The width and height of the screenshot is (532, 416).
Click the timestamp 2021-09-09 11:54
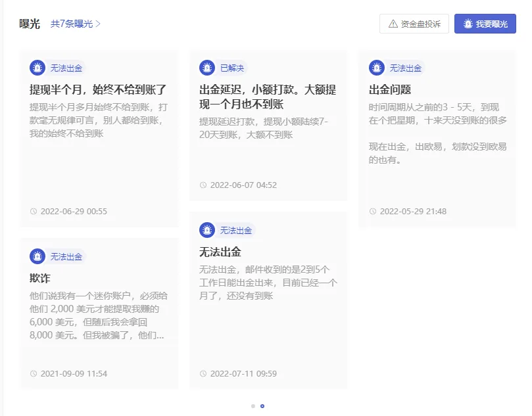point(74,374)
